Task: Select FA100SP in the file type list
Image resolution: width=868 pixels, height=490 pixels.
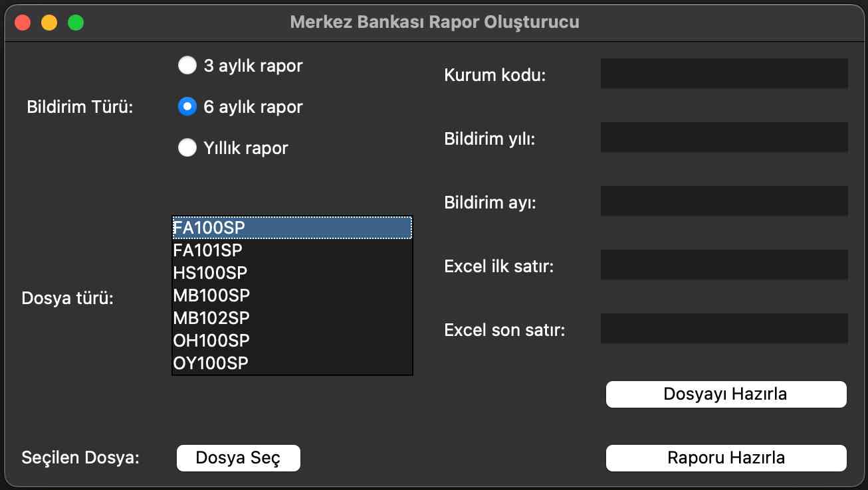Action: tap(292, 228)
